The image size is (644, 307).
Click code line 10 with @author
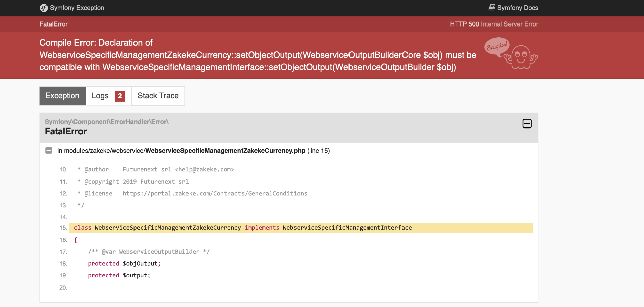coord(156,169)
